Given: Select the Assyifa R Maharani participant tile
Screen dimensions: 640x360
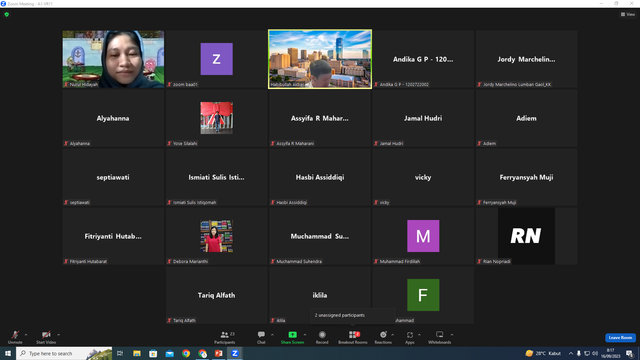Looking at the screenshot, I should coord(320,118).
